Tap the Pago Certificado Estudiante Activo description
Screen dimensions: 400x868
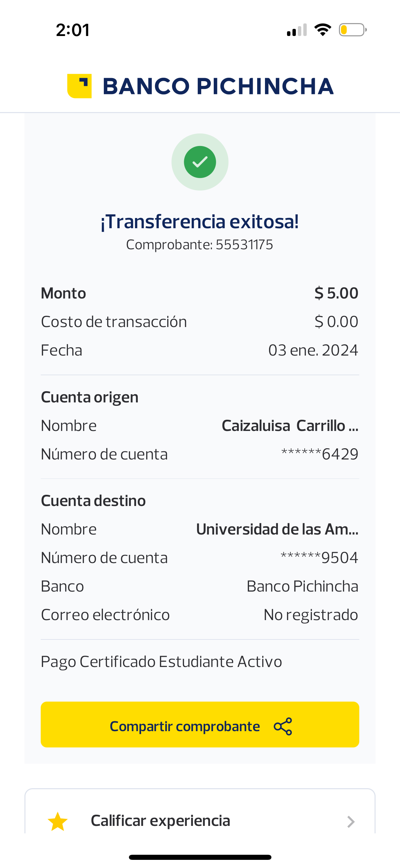[161, 662]
